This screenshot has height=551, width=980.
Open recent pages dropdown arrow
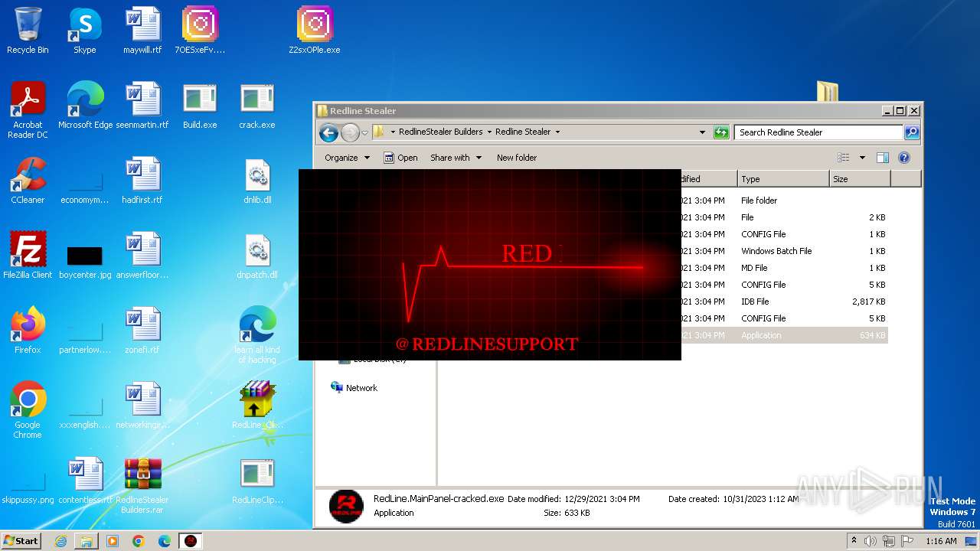(365, 132)
